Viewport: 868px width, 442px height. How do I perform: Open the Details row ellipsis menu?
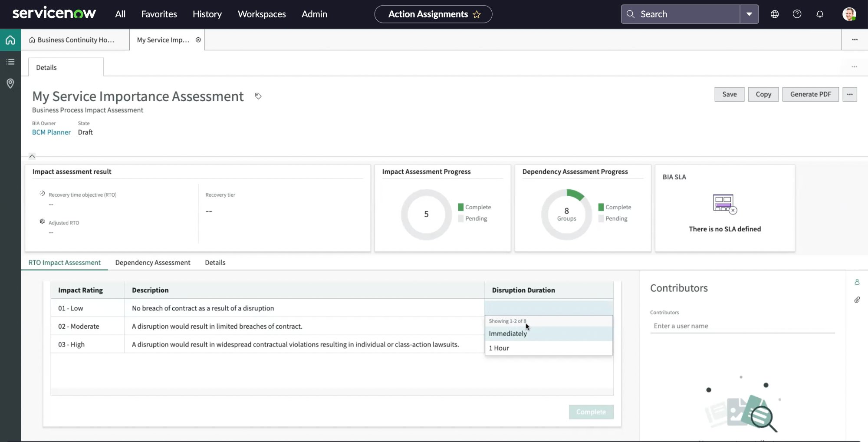pos(854,67)
